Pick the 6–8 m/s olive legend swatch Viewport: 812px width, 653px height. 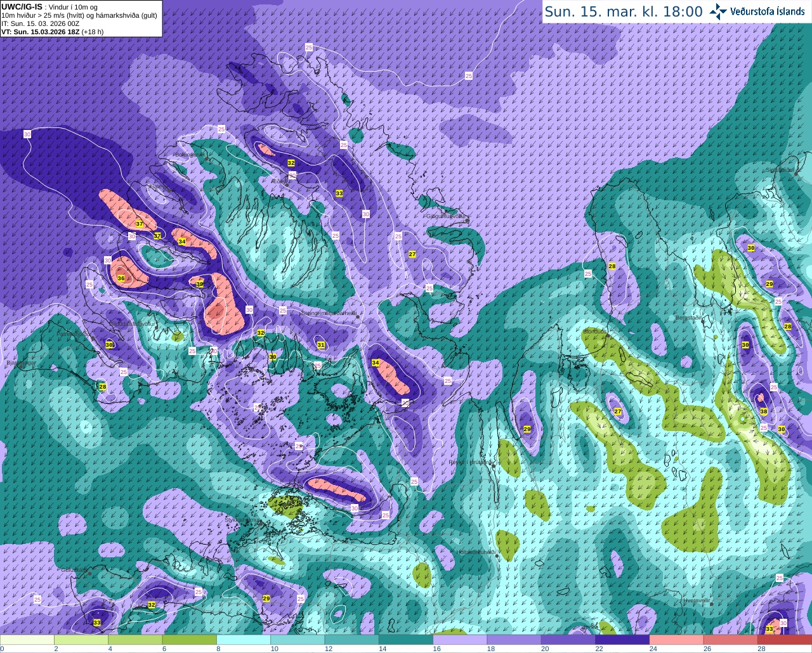click(x=190, y=640)
